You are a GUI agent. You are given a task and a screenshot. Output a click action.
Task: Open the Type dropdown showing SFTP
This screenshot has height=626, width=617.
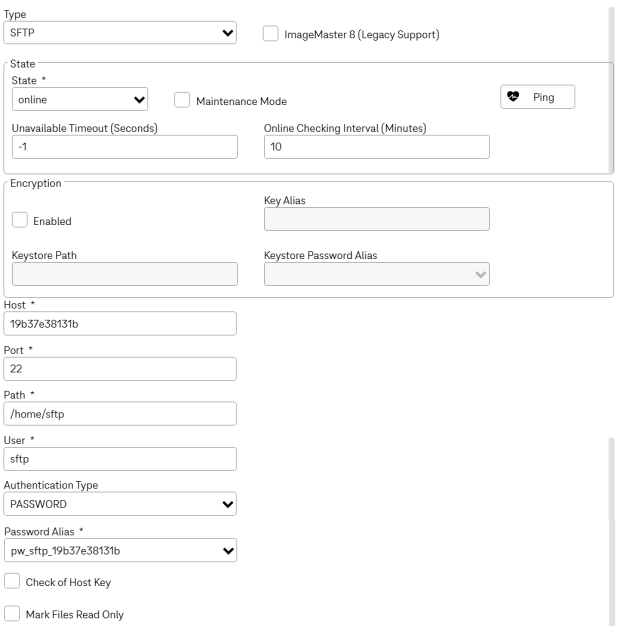coord(120,33)
